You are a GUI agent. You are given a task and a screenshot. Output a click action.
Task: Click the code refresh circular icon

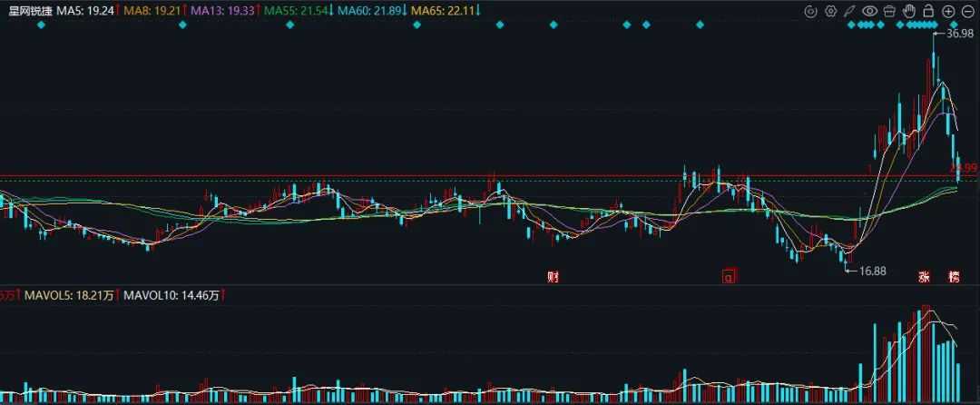[810, 11]
